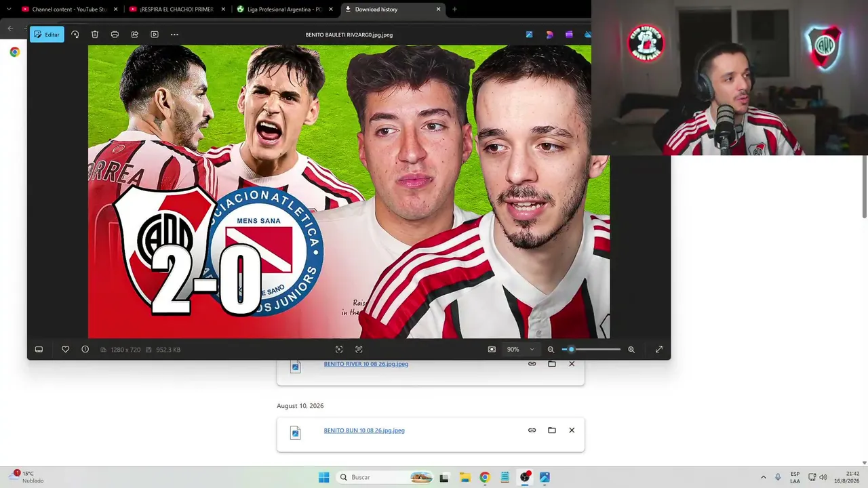Image resolution: width=868 pixels, height=488 pixels.
Task: Open volume settings from the system tray
Action: (823, 477)
